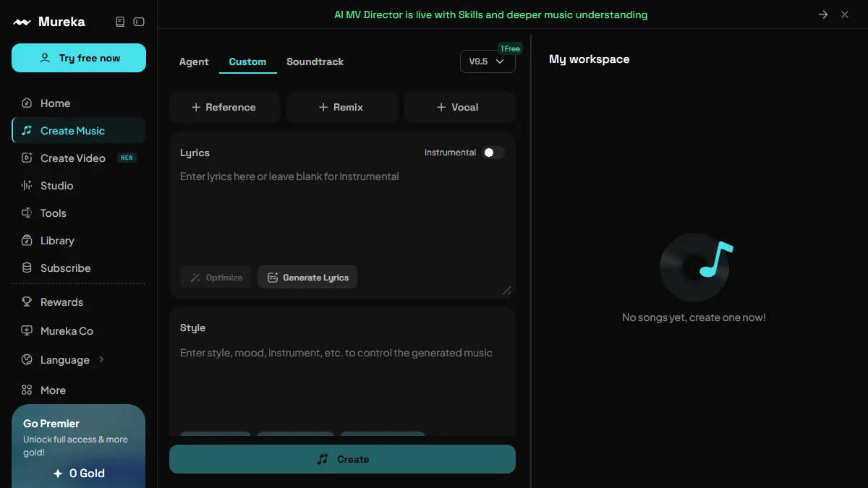
Task: Open the More menu item
Action: click(x=79, y=390)
